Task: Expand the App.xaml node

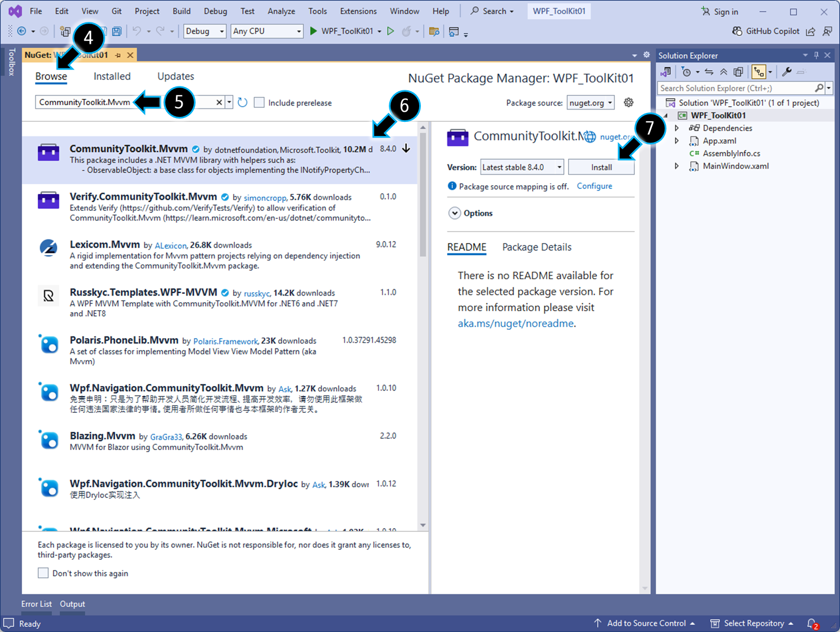Action: [677, 141]
